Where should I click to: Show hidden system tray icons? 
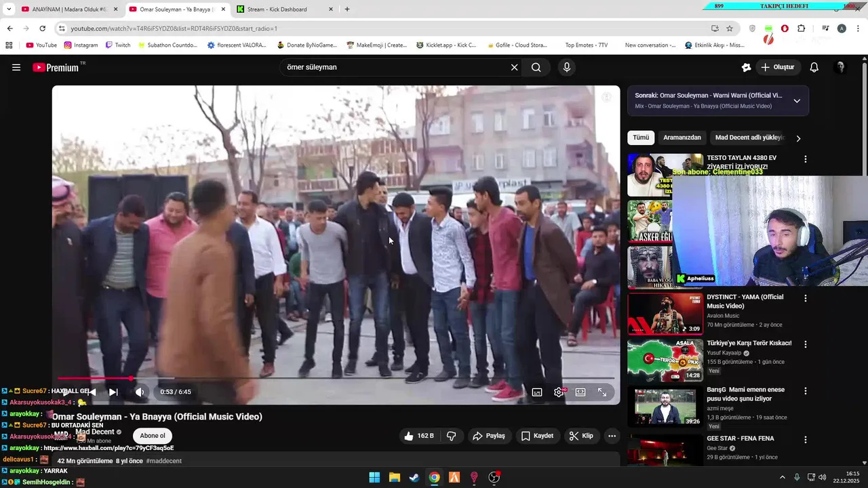782,477
